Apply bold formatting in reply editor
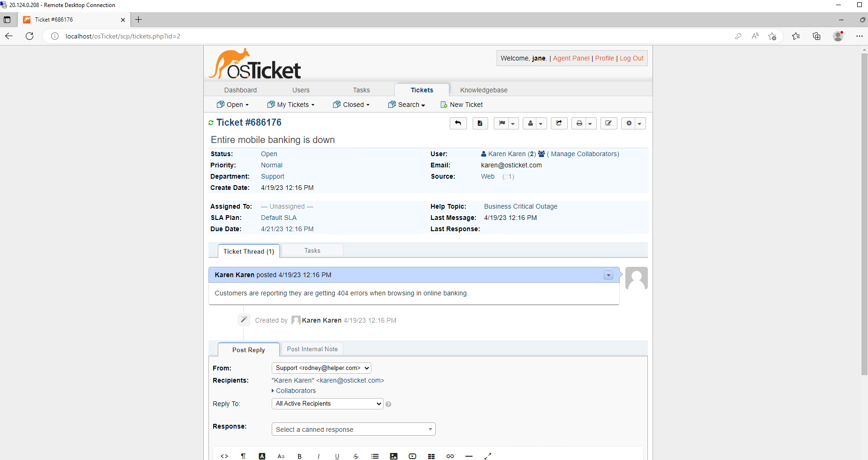Screen dimensions: 868x460 299,456
